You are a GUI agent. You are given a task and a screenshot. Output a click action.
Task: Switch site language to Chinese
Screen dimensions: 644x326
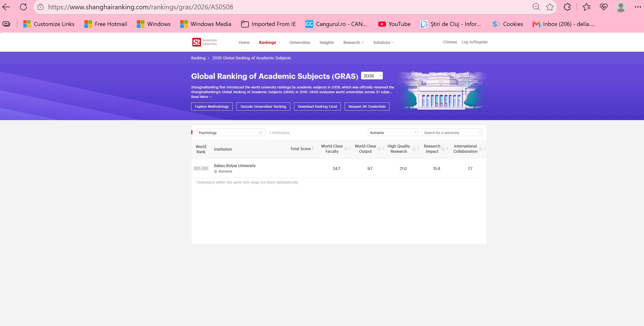(x=450, y=42)
